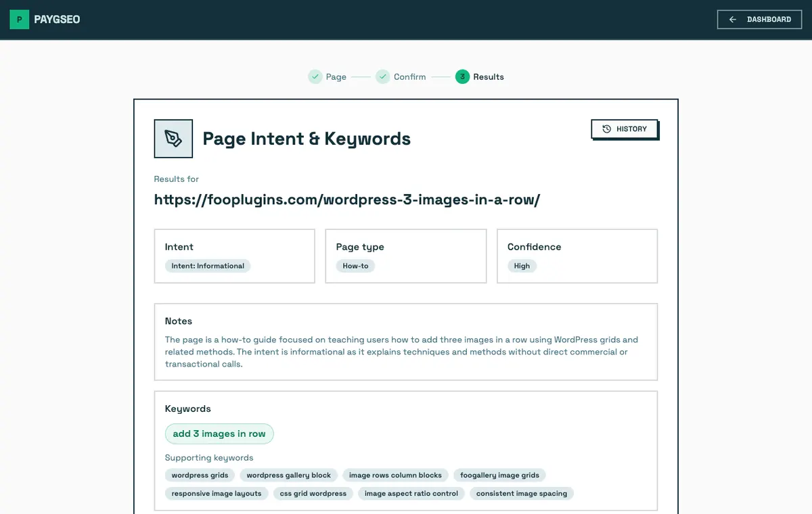The width and height of the screenshot is (812, 514).
Task: Click the image aspect ratio control chip
Action: pos(411,493)
